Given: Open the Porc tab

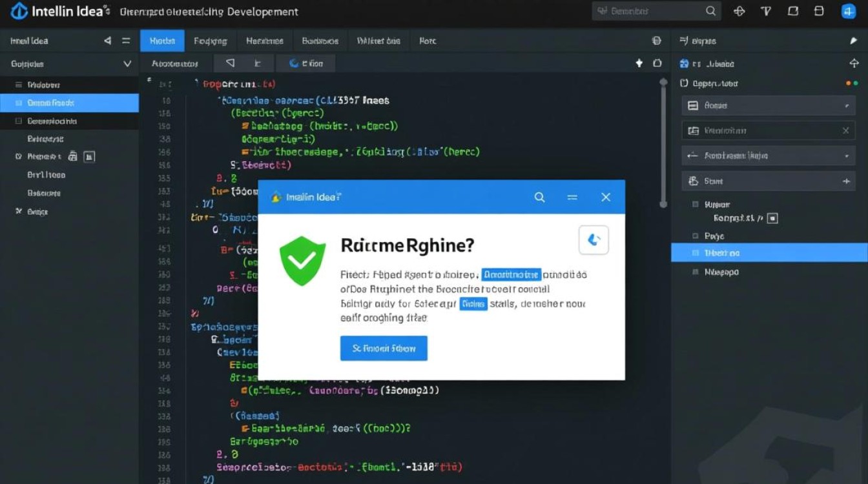Looking at the screenshot, I should [x=428, y=41].
